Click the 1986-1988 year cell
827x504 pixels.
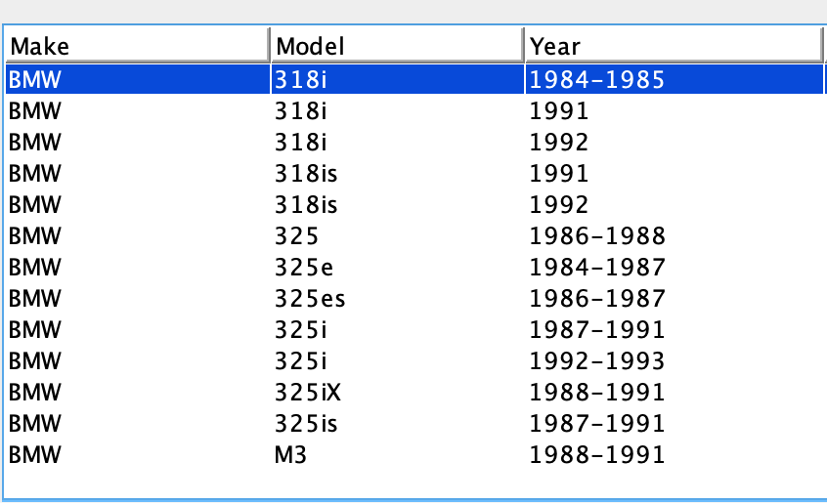675,235
